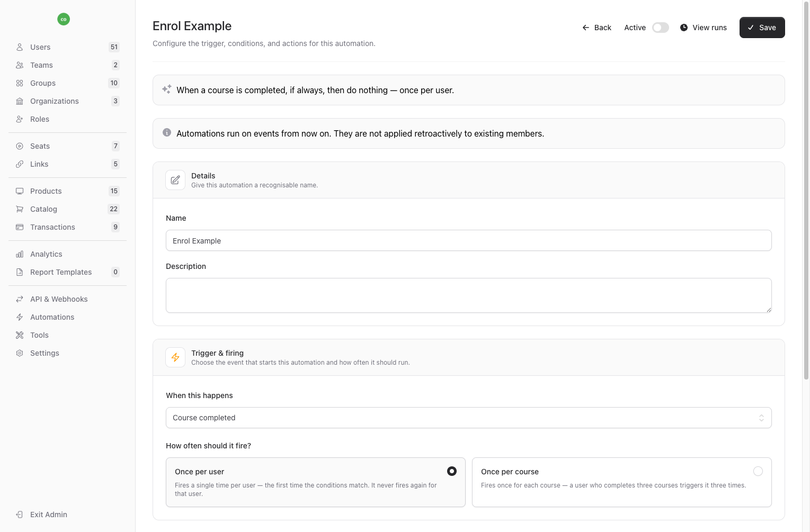
Task: Click the Settings text in the sidebar
Action: [x=44, y=353]
